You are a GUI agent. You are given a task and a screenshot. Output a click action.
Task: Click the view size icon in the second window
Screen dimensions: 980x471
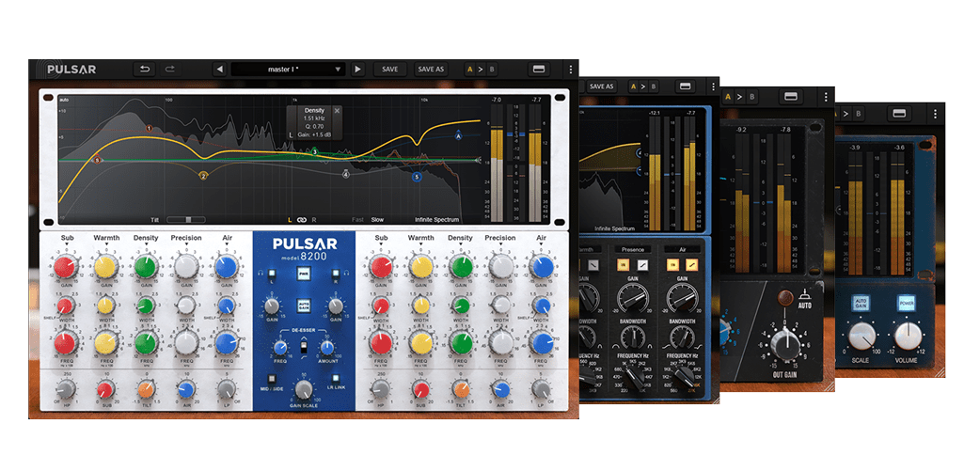pos(685,86)
